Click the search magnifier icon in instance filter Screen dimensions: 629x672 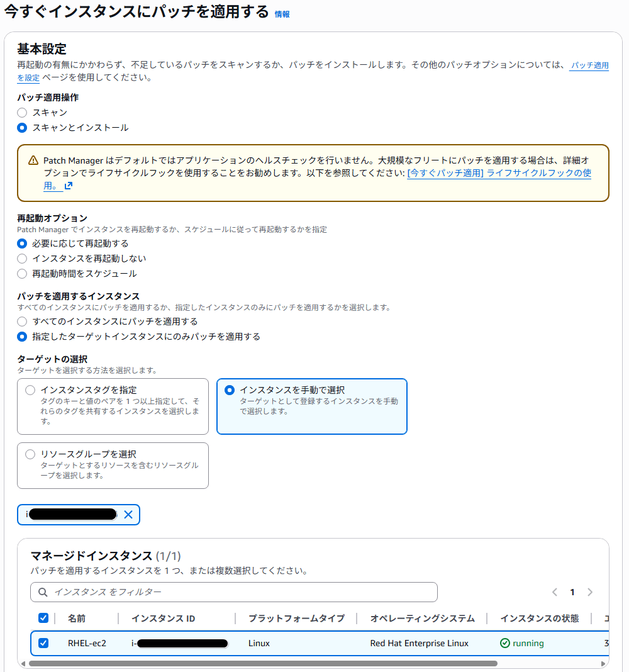tap(43, 592)
